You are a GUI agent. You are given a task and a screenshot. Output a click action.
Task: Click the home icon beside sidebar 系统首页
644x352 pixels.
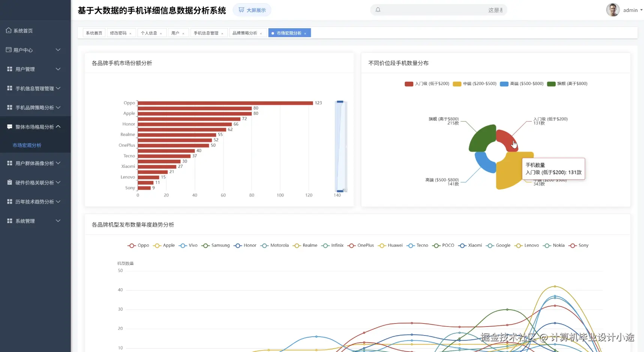tap(9, 30)
